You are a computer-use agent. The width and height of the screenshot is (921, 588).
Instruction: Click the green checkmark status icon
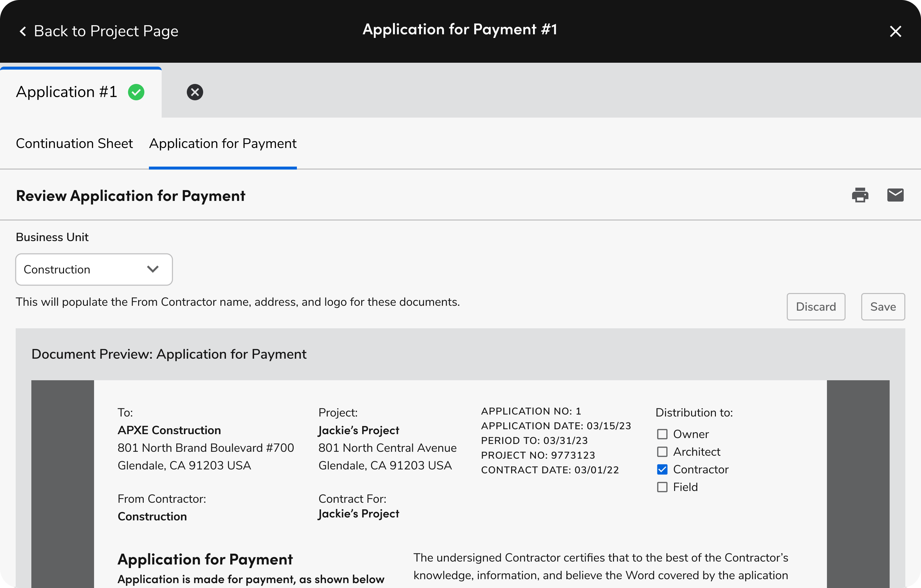[x=136, y=92]
